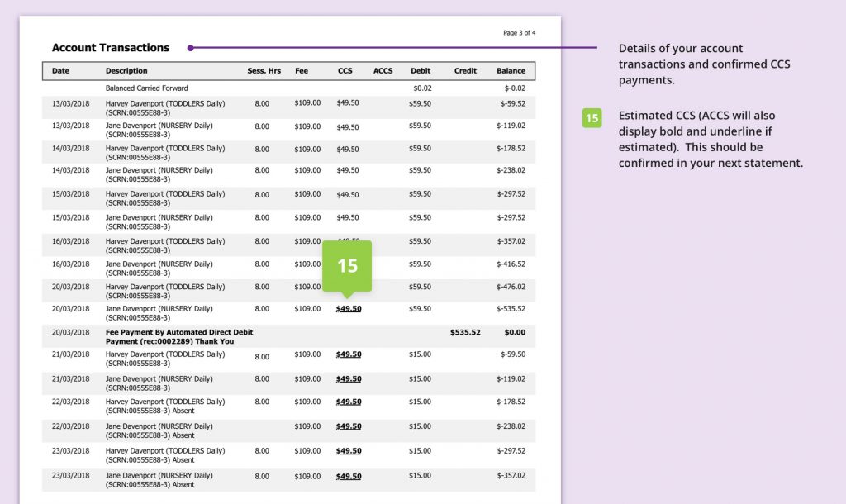Click the CCS column header
Image resolution: width=846 pixels, height=504 pixels.
click(x=345, y=71)
